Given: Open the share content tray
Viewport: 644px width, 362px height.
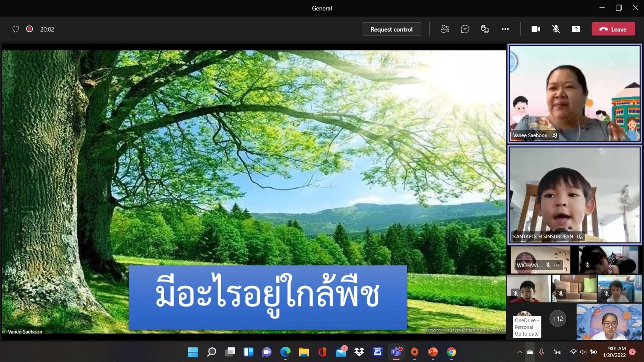Looking at the screenshot, I should coord(576,29).
